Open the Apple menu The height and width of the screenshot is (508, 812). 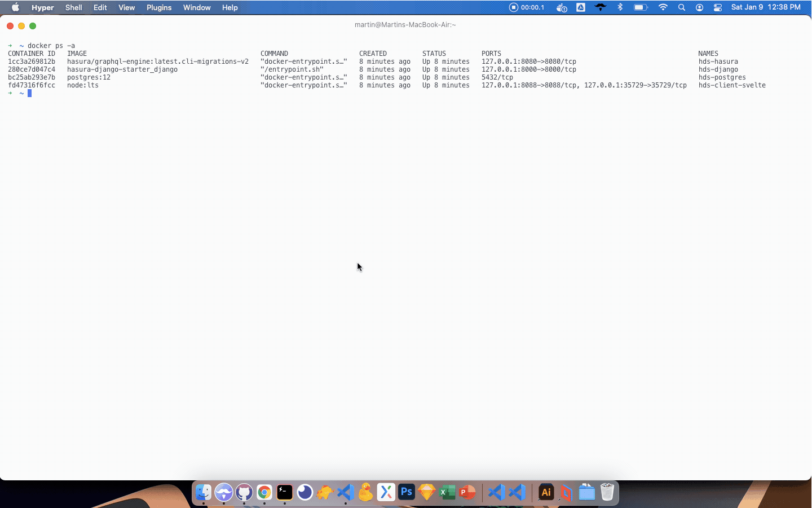[x=15, y=7]
